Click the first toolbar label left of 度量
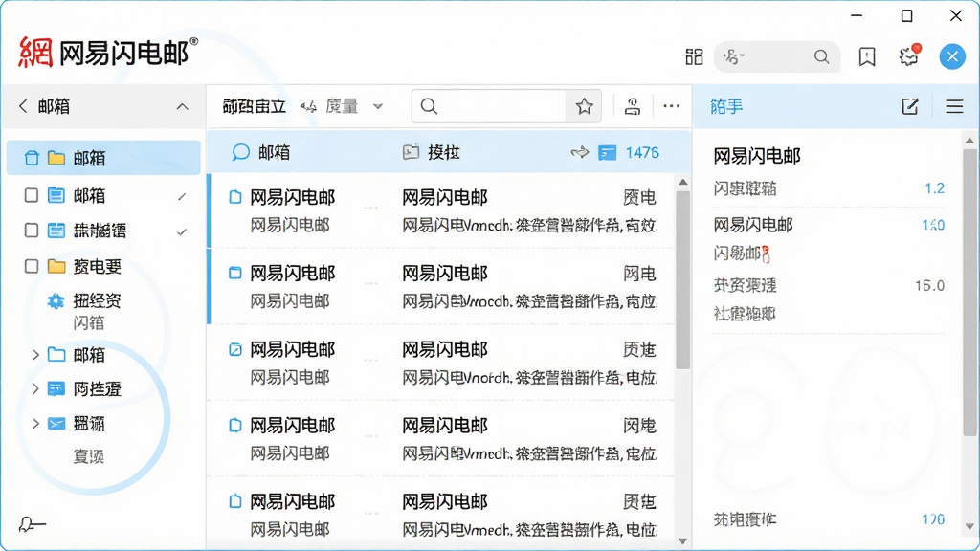980x551 pixels. point(255,107)
